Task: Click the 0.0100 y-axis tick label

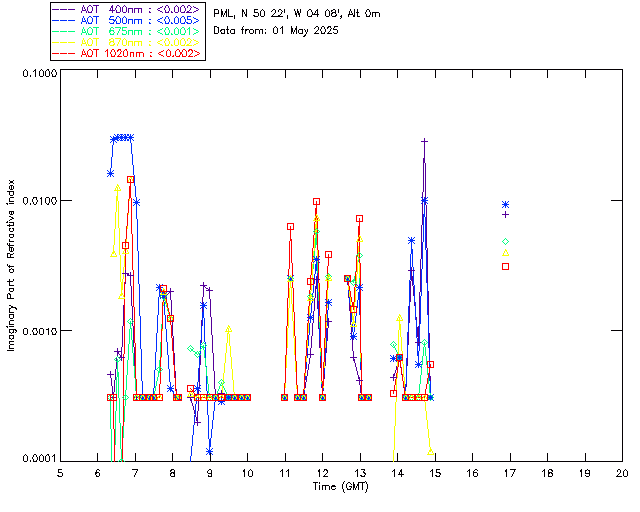Action: (40, 200)
